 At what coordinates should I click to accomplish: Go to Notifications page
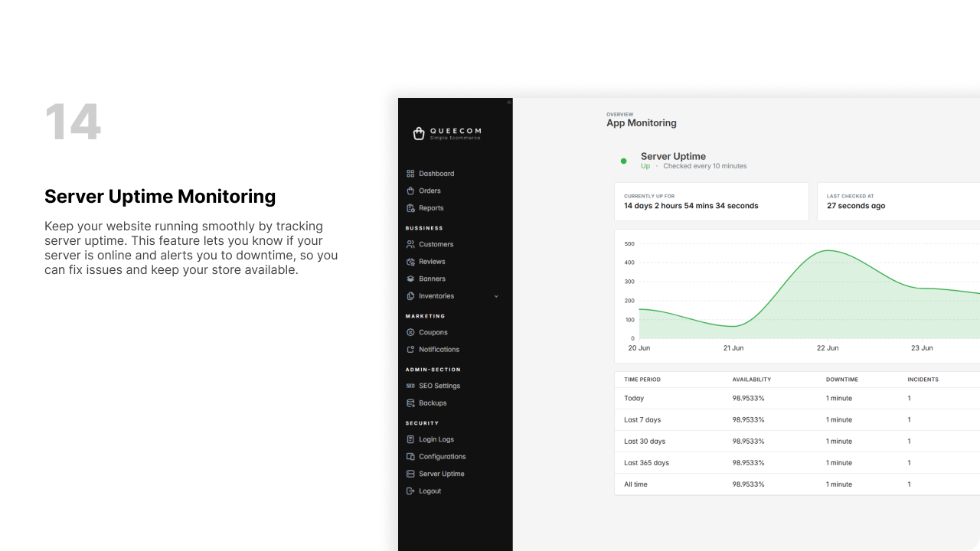point(439,350)
